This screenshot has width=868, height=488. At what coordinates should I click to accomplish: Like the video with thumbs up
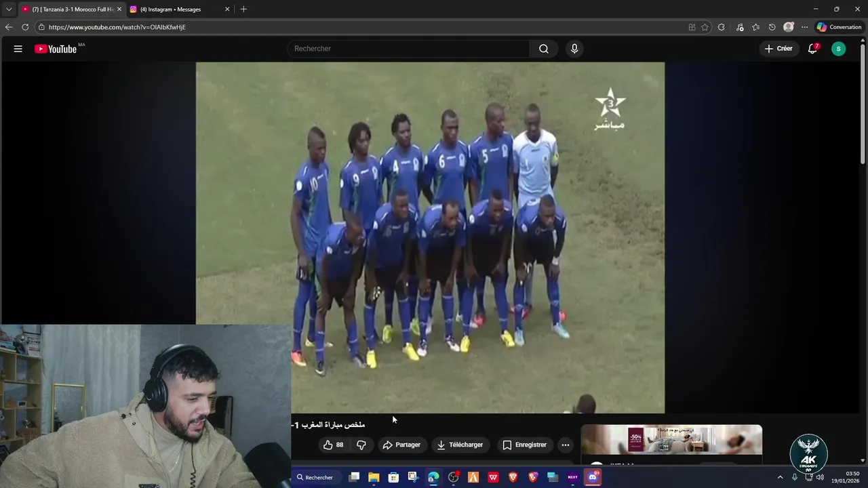pyautogui.click(x=328, y=445)
